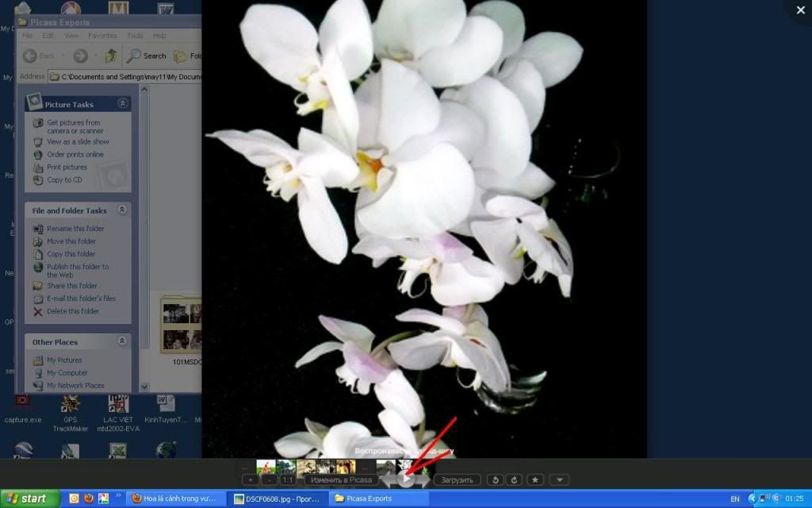Zoom in with the plus button
Viewport: 812px width, 508px height.
250,480
